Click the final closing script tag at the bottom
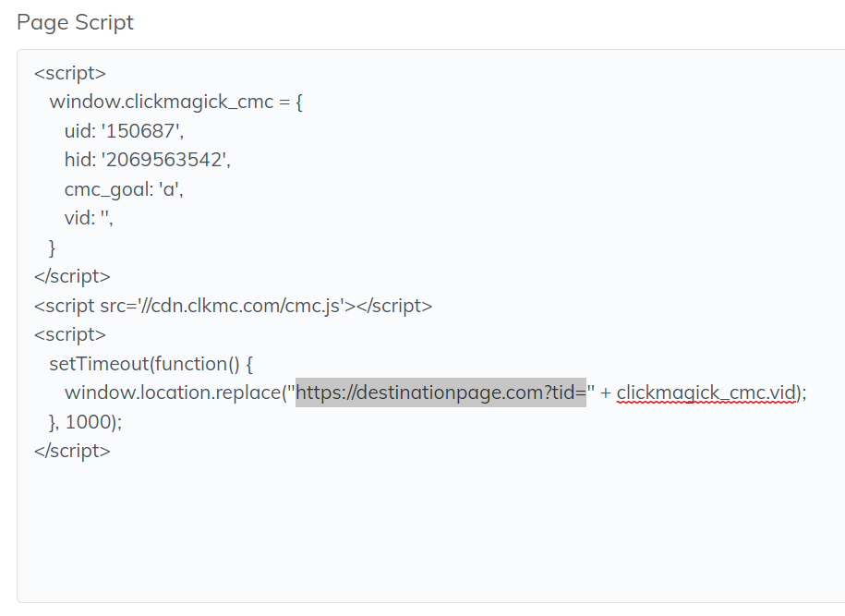This screenshot has width=845, height=616. coord(72,451)
